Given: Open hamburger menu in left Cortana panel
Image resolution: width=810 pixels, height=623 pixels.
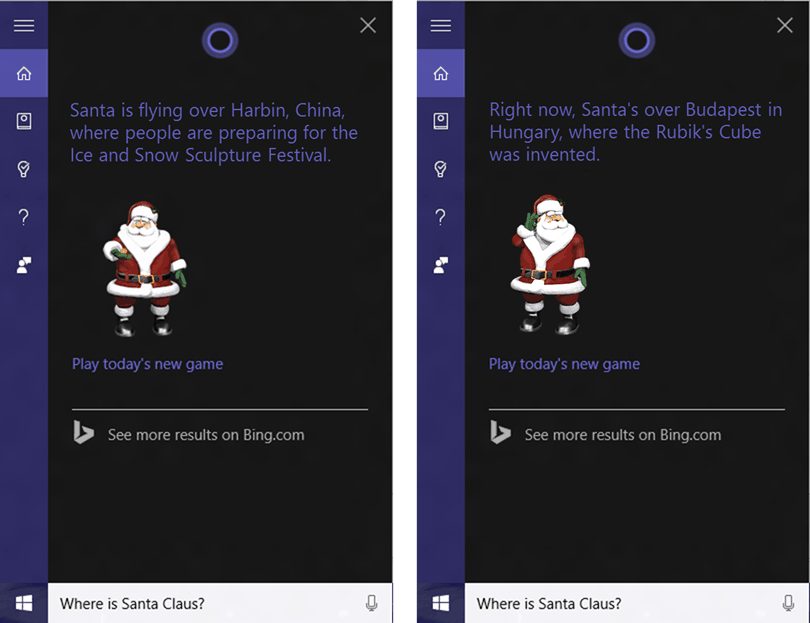Looking at the screenshot, I should [24, 25].
